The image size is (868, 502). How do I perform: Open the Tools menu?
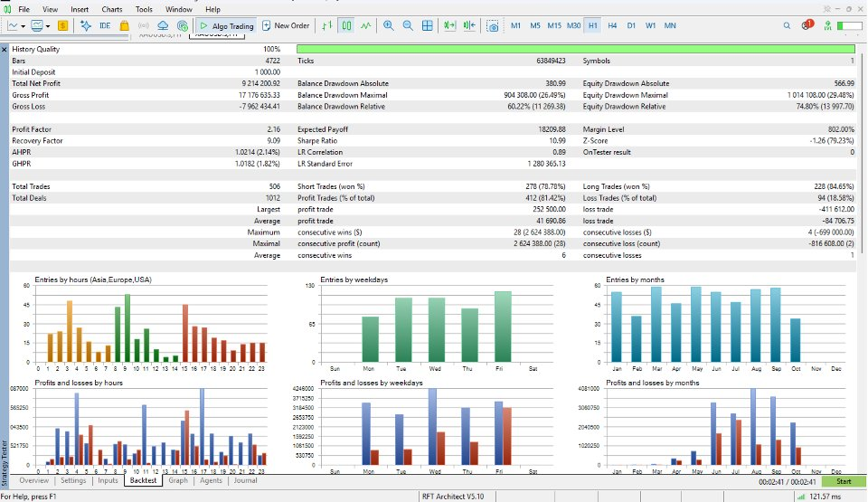144,9
